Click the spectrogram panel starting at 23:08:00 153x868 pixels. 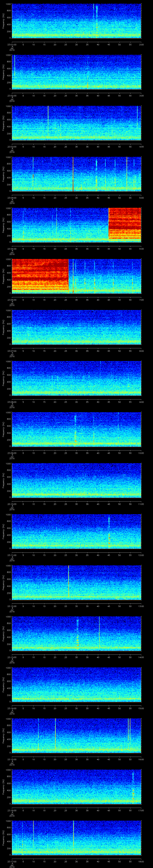click(x=76, y=378)
